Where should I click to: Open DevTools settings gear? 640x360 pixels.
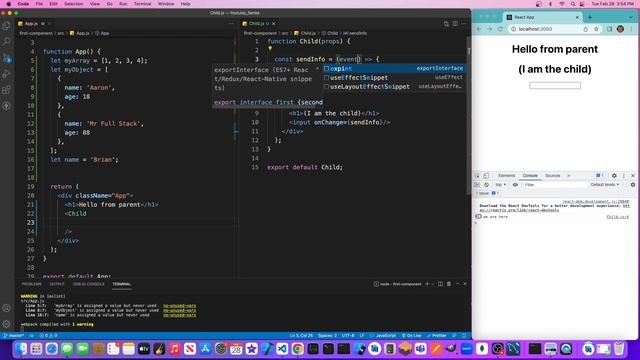[614, 176]
